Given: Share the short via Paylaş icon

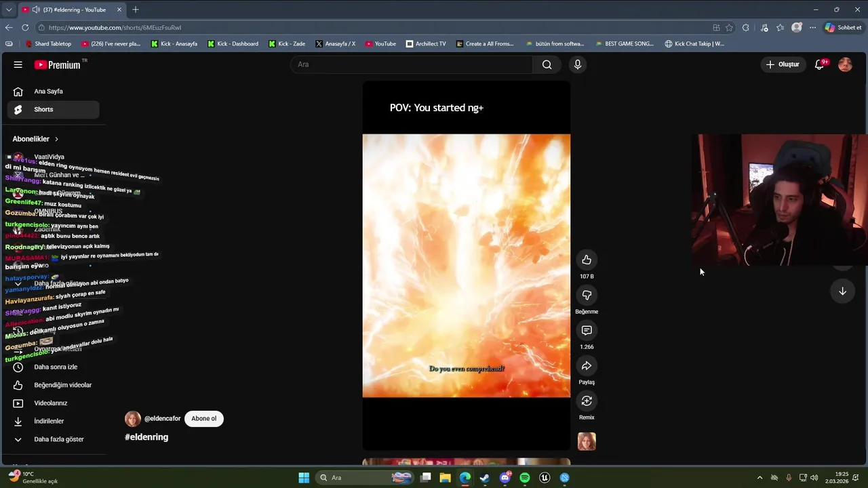Looking at the screenshot, I should (x=587, y=365).
